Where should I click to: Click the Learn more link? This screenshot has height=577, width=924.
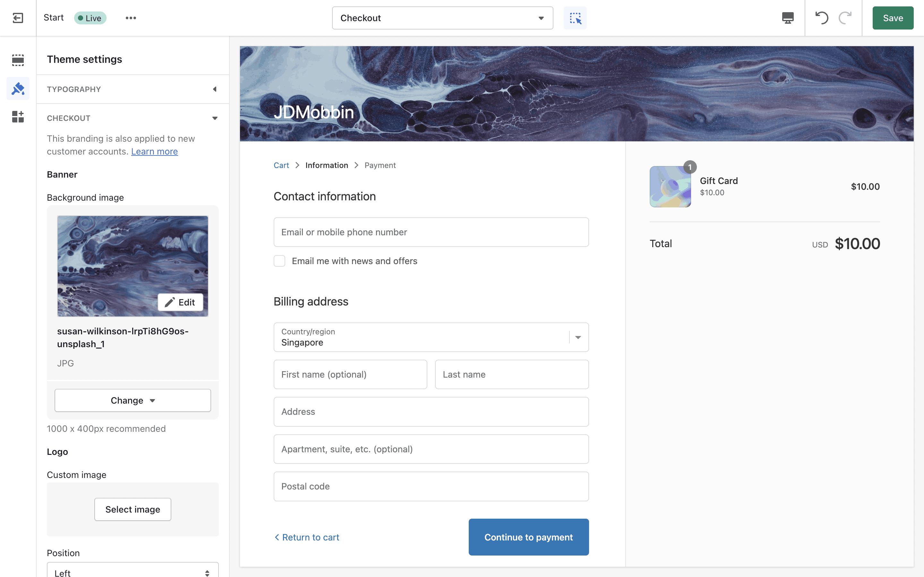click(154, 152)
